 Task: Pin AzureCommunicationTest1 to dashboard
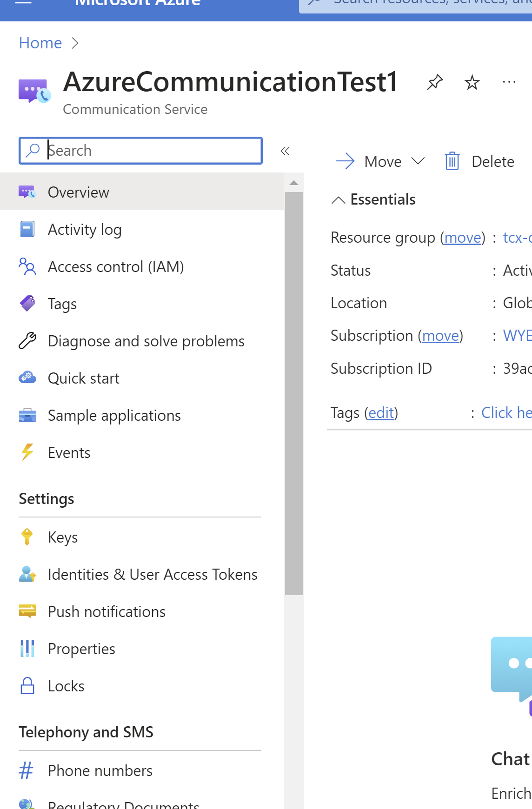pos(435,82)
